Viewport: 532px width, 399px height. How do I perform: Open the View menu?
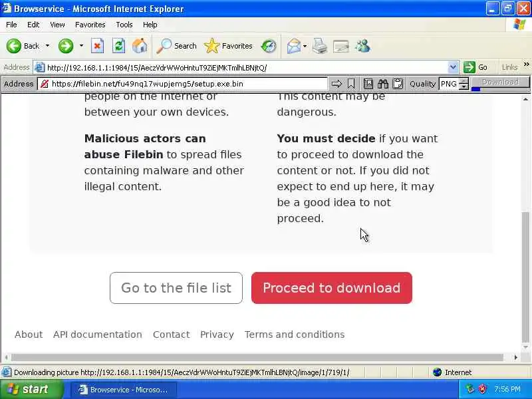point(57,25)
